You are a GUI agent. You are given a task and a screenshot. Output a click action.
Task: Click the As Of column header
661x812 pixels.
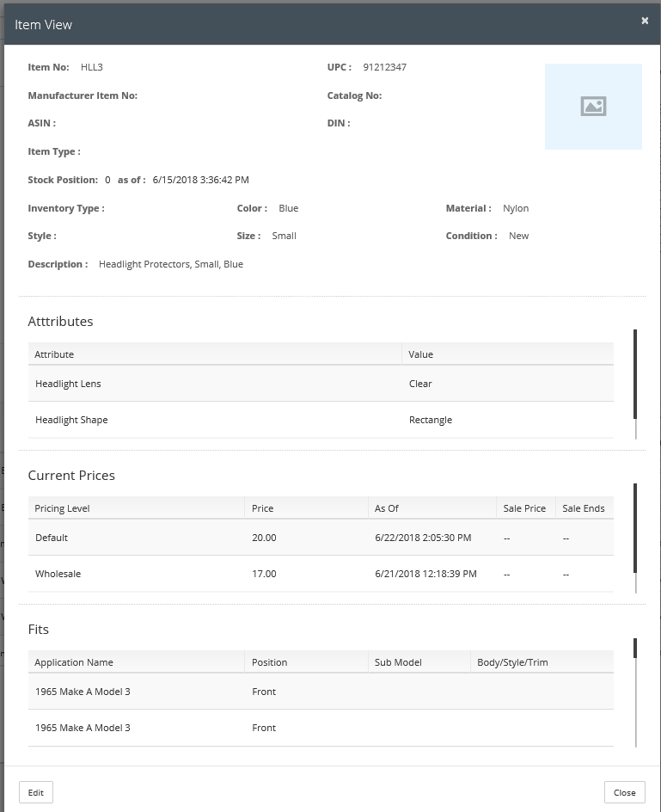(432, 508)
